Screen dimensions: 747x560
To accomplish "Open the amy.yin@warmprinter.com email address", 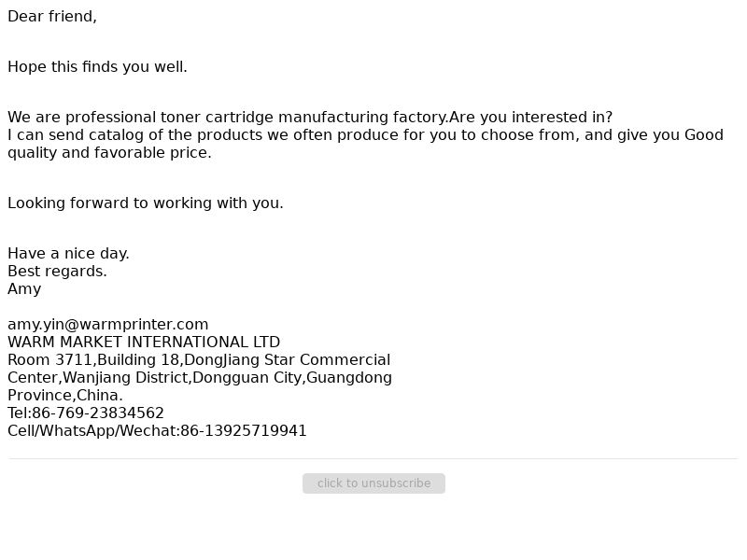I will [108, 325].
